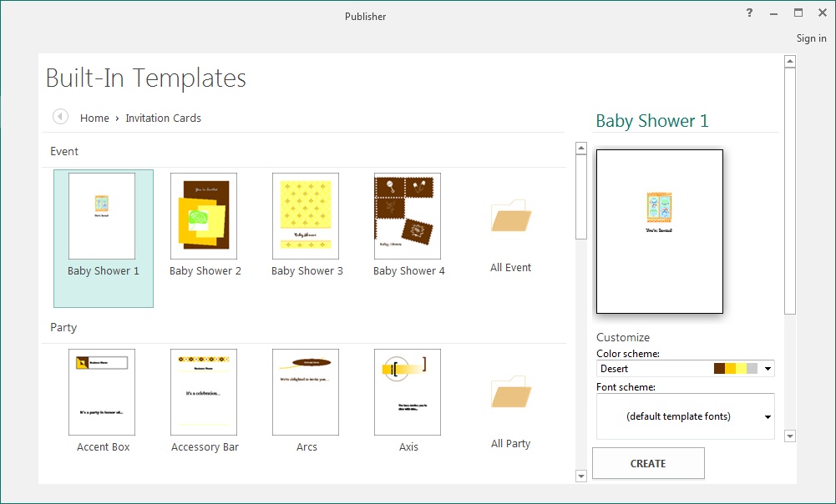Click the customize pane scrollbar thumb
The height and width of the screenshot is (504, 836).
point(790,191)
